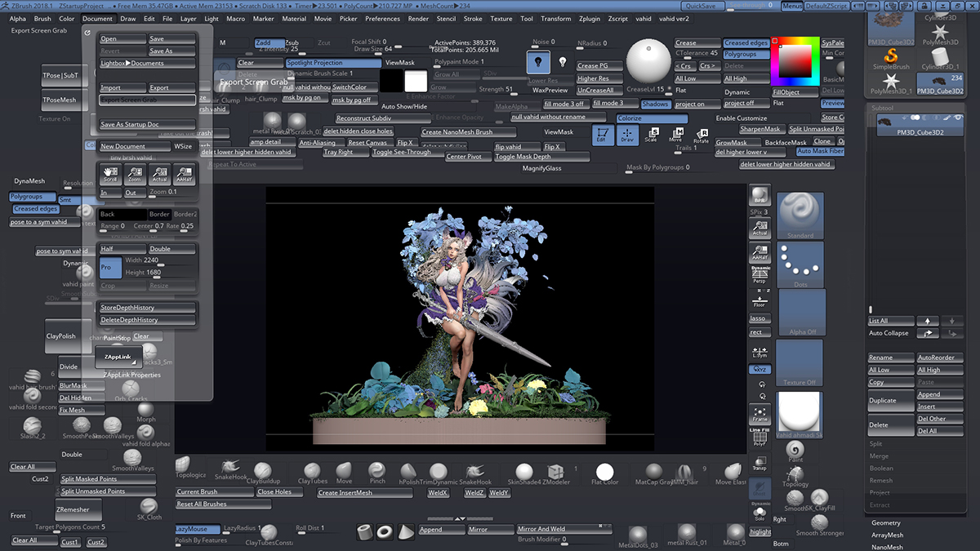Toggle LazyMouse on or off
This screenshot has width=980, height=551.
pyautogui.click(x=198, y=529)
